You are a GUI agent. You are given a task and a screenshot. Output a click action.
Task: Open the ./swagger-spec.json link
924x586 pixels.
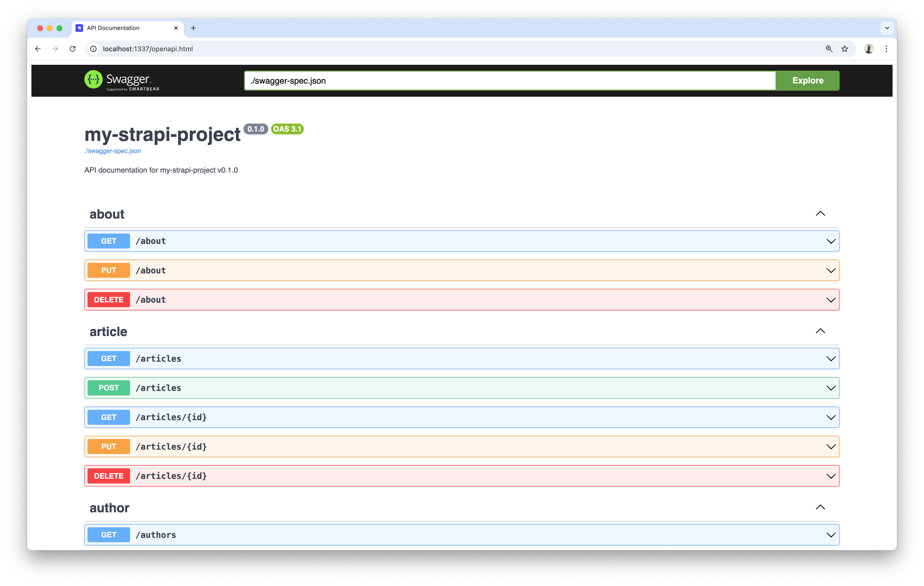pyautogui.click(x=112, y=151)
